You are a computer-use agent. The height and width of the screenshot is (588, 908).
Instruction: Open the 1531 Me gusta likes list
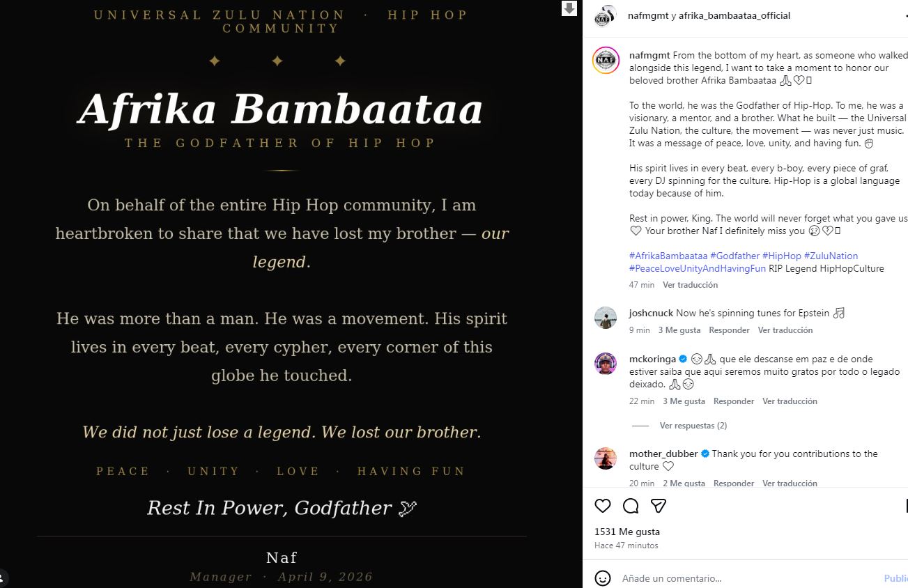627,532
